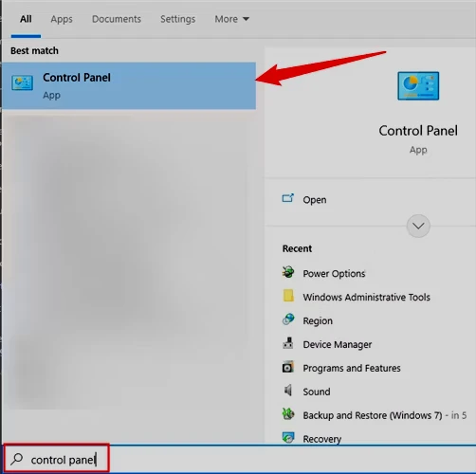Click the Control Panel icon in best match row
Viewport: 476px width, 474px height.
tap(22, 83)
